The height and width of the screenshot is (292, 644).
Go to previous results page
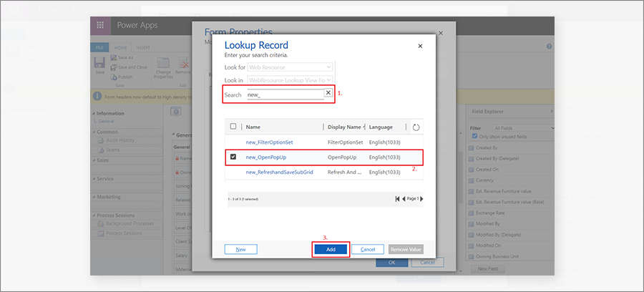[404, 199]
